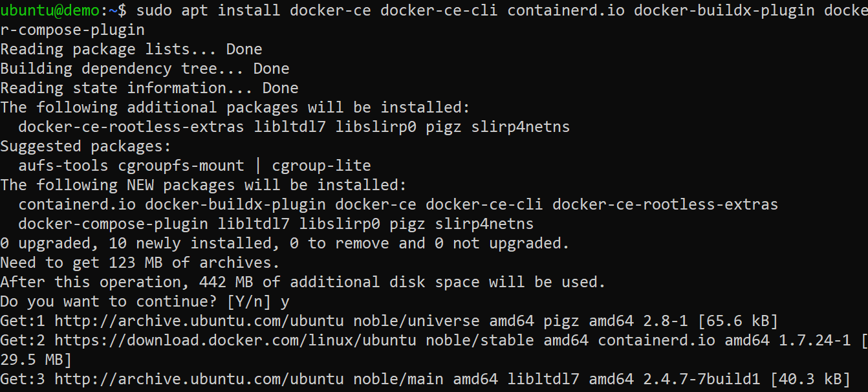Select the "Building dependency tree... Done" line
The image size is (868, 392).
[144, 69]
